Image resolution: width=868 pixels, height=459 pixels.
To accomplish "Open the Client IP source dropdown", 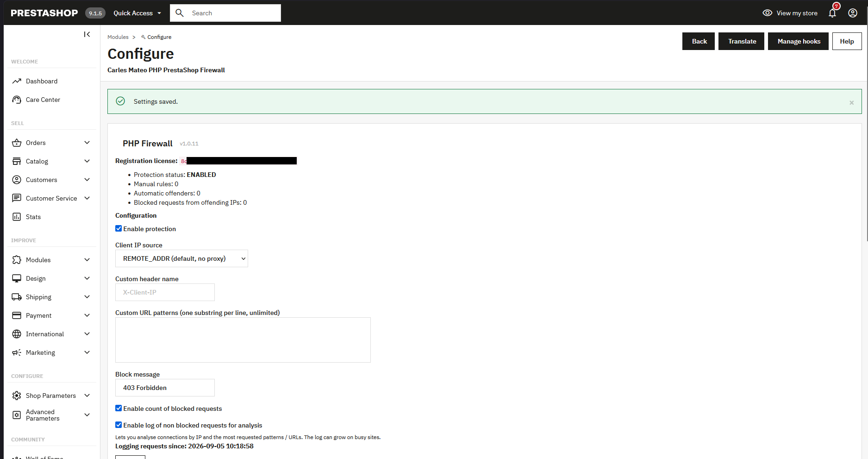I will 181,258.
